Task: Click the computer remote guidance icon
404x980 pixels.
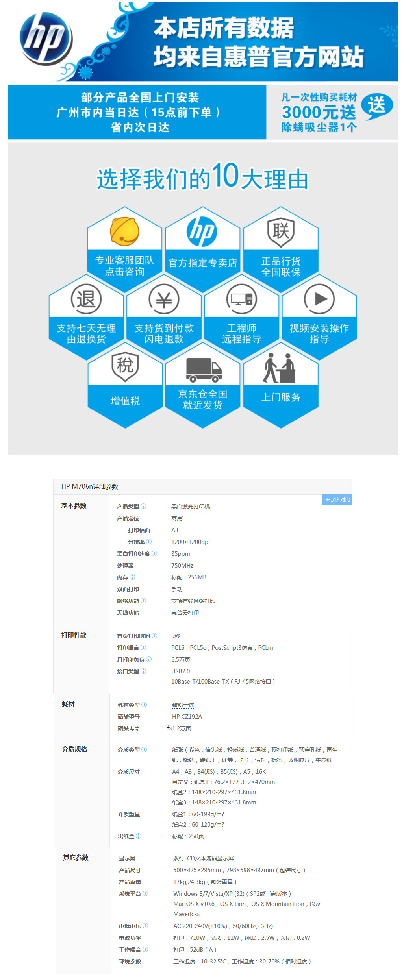Action: click(x=242, y=299)
